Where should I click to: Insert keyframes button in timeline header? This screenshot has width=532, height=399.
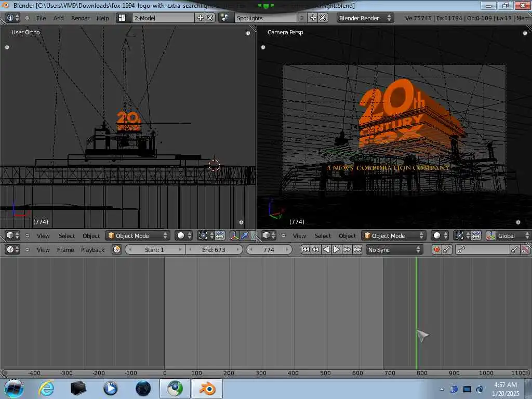(515, 250)
